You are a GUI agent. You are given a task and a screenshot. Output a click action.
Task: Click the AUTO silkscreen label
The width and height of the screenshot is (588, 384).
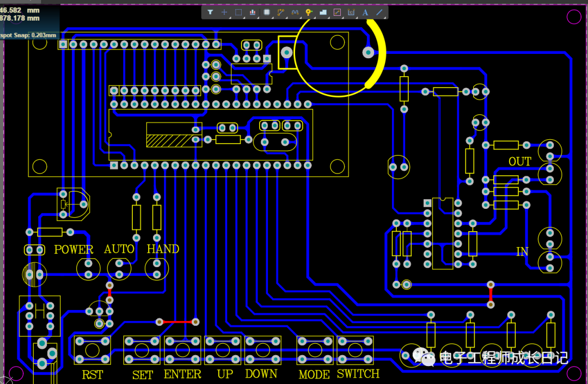point(119,249)
